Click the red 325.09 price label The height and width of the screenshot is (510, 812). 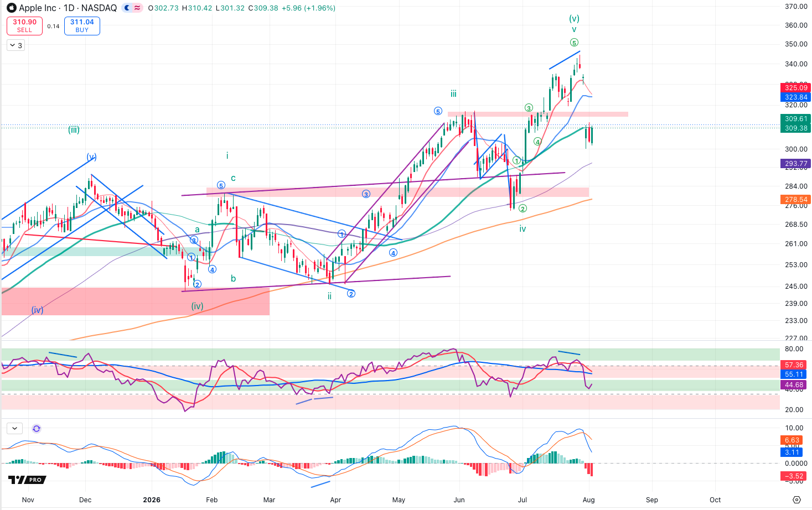795,87
